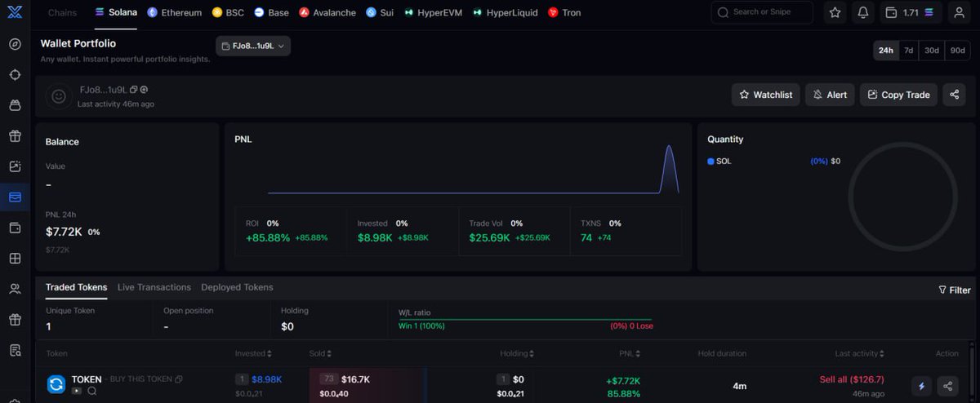This screenshot has width=980, height=403.
Task: Switch to the HyperLiquid chain tab
Action: 506,12
